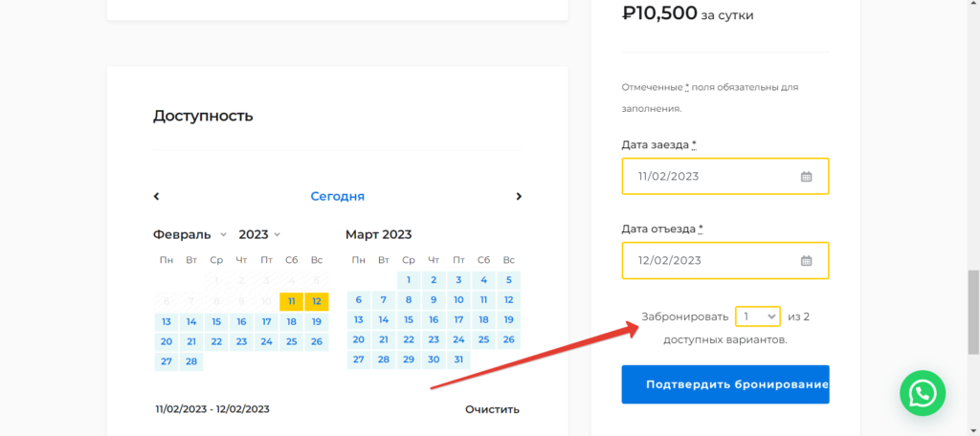
Task: Choose March 7 date cell
Action: click(x=384, y=300)
